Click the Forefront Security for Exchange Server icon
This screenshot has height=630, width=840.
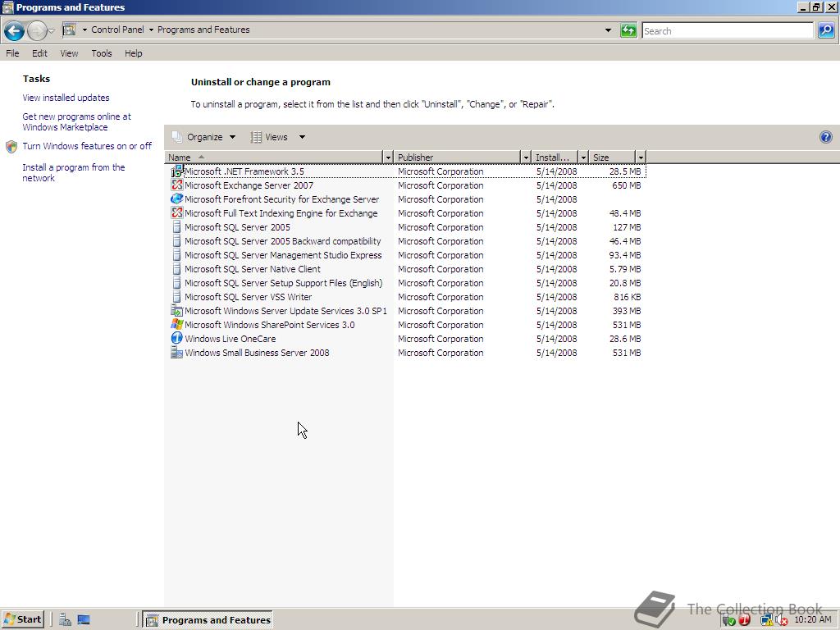[x=177, y=199]
